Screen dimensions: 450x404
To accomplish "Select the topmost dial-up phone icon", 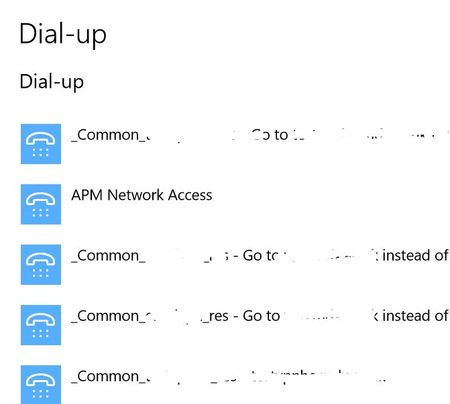I will coord(41,144).
